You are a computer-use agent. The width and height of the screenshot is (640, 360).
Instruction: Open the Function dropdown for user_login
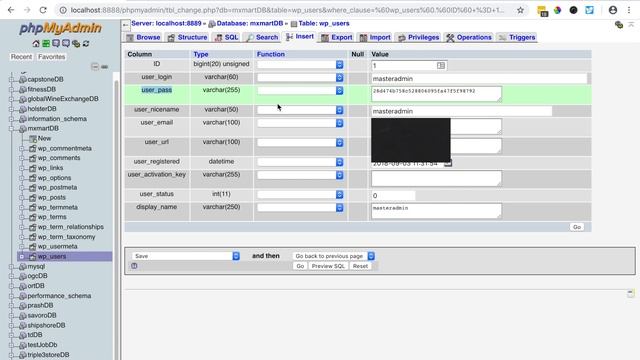tap(300, 78)
